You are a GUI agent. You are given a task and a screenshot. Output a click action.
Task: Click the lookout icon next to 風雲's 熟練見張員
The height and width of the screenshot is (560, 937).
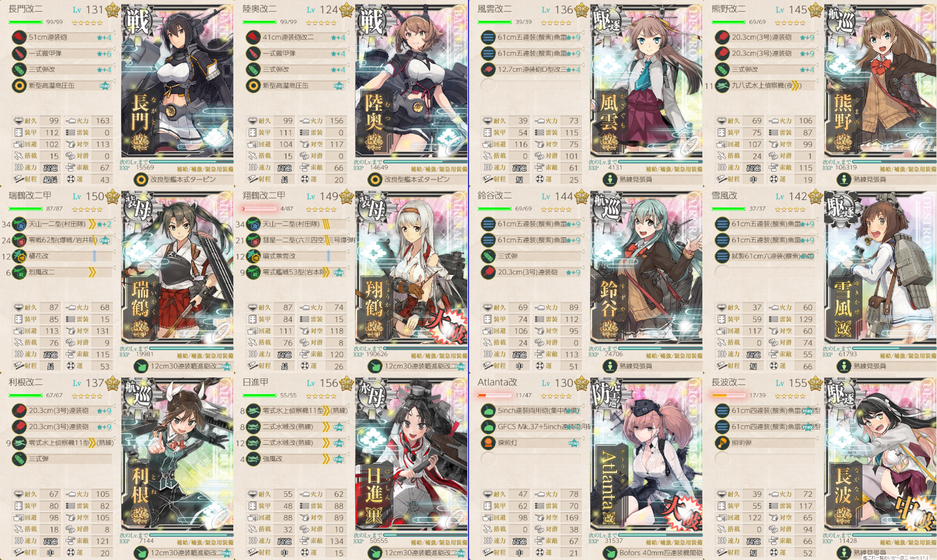pyautogui.click(x=610, y=179)
